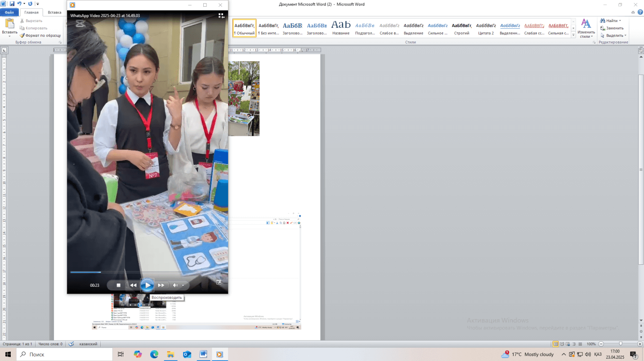Switch to the Вставка ribbon tab
The height and width of the screenshot is (361, 644).
click(54, 13)
